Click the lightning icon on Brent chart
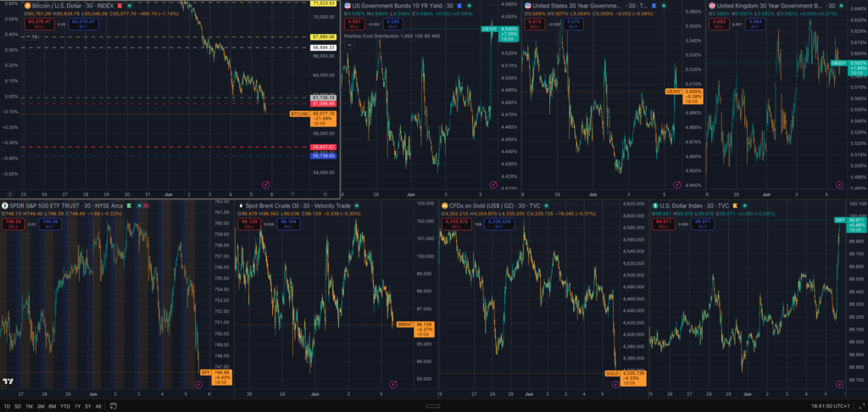 click(393, 384)
